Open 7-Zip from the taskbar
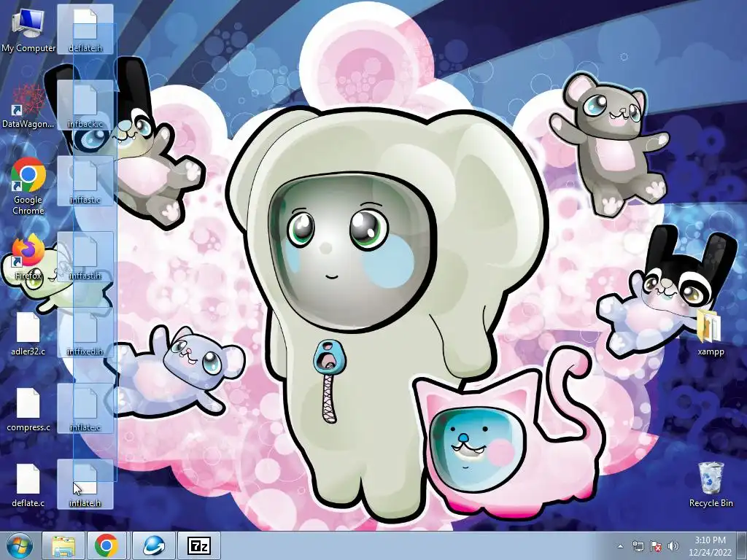The image size is (747, 560). click(199, 545)
